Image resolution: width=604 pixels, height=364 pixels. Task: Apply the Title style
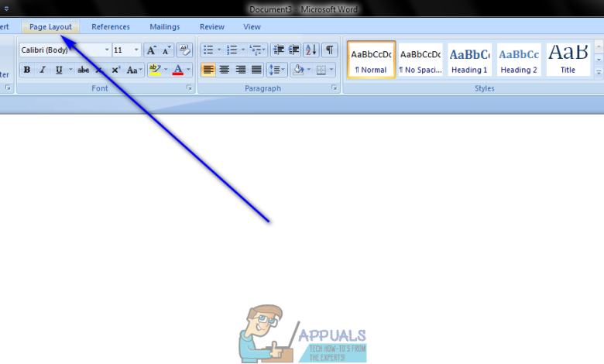click(x=568, y=60)
